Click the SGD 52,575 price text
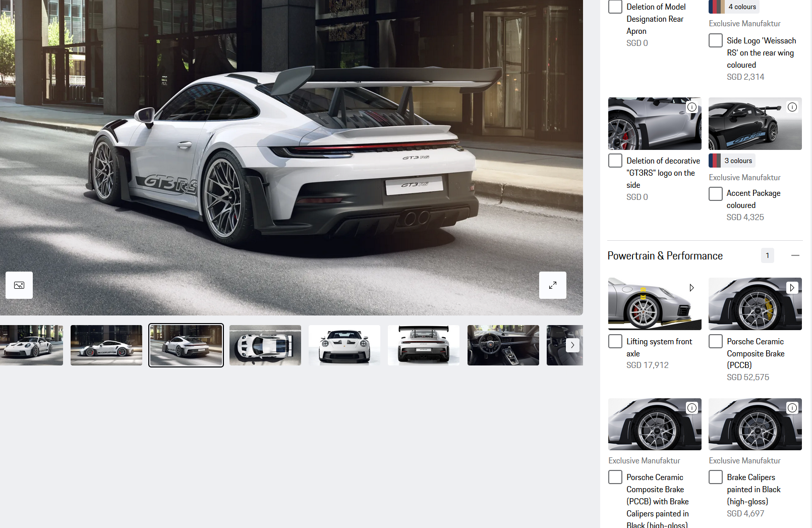The image size is (812, 528). click(x=748, y=377)
